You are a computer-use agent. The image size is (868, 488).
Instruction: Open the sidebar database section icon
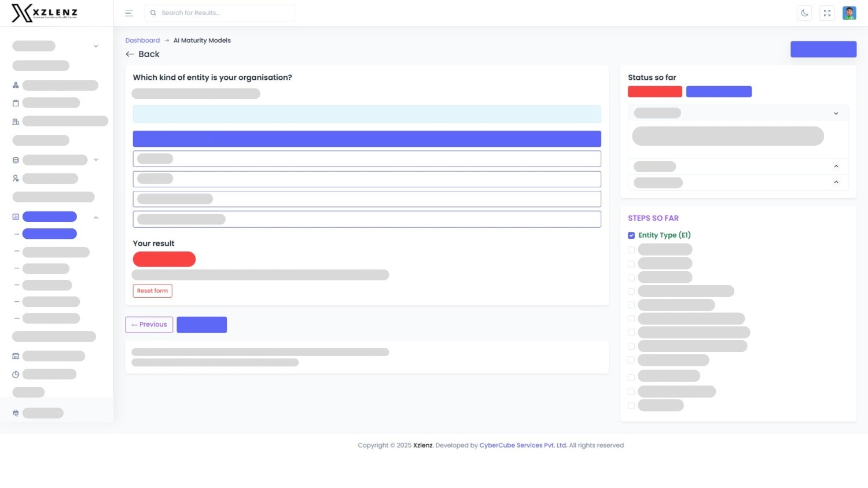click(x=16, y=160)
